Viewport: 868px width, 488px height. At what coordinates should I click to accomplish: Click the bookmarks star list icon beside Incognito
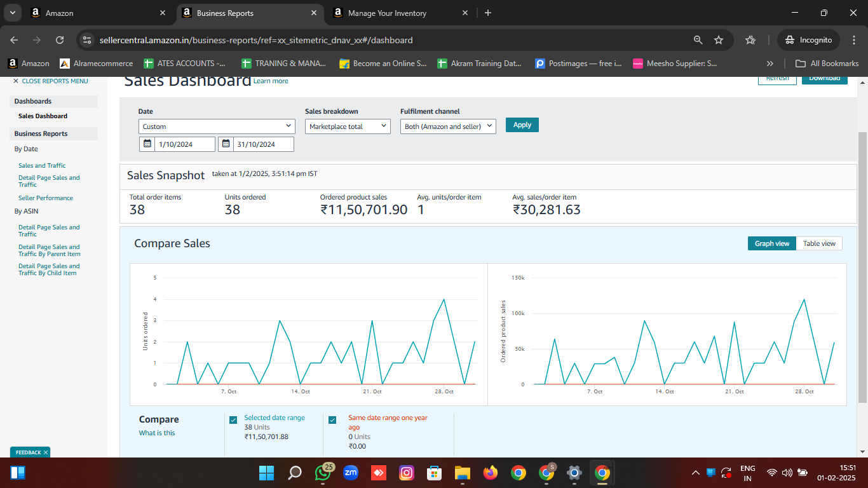click(750, 40)
